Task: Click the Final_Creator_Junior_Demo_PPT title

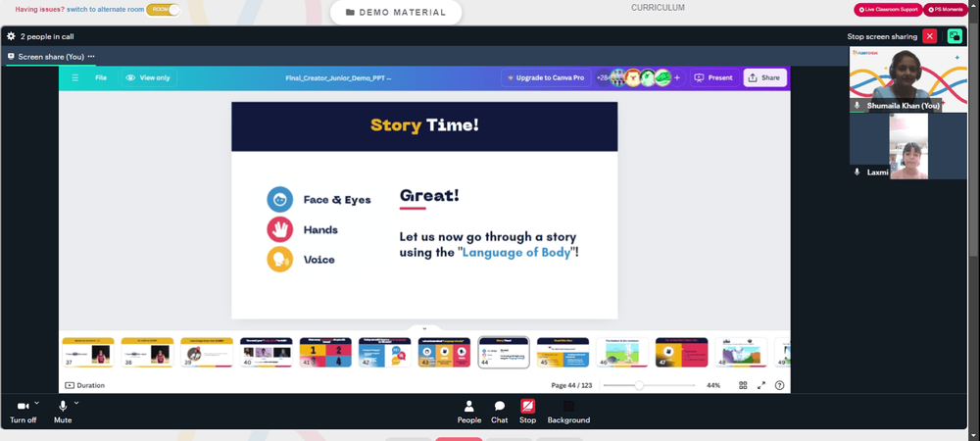Action: (338, 78)
